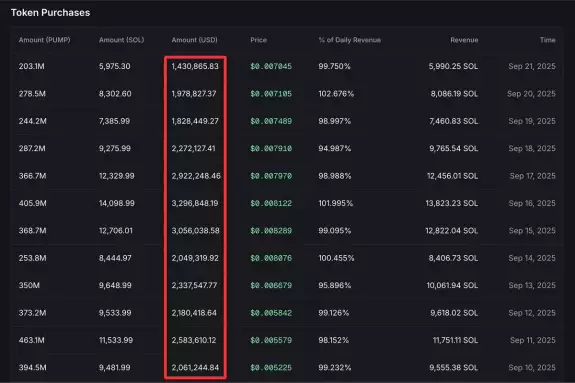Select the Sep 10, 2025 row date
Viewport: 575px width, 383px height.
coord(532,368)
